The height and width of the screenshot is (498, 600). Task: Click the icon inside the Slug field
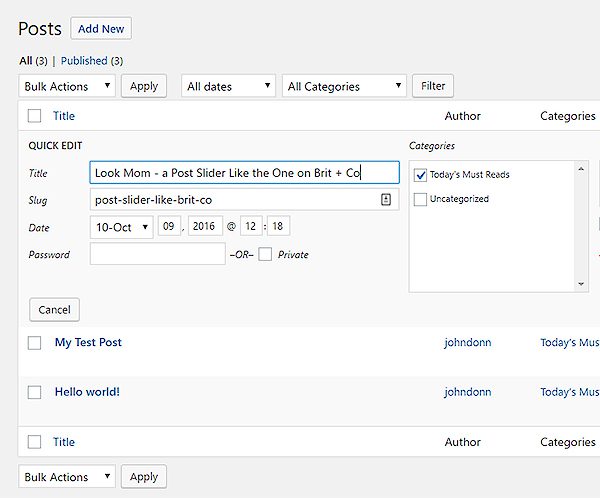[386, 200]
